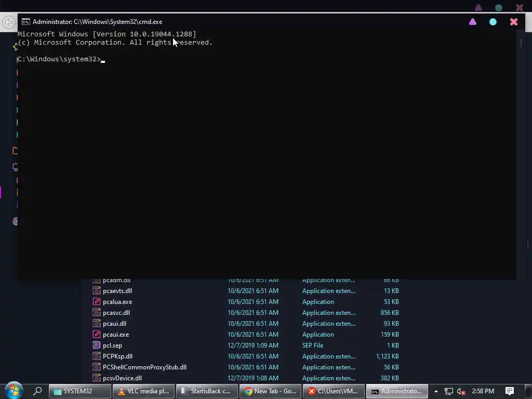Click pcsvDevice.dll date 12/7/2019 1:08 AM
Screen dimensions: 532x399
click(x=253, y=378)
